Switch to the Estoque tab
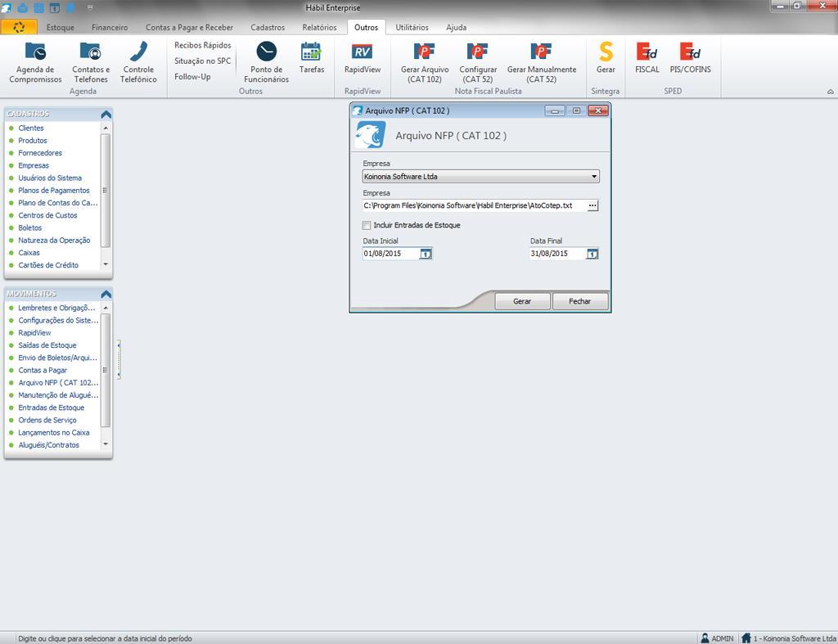This screenshot has width=838, height=644. tap(61, 27)
